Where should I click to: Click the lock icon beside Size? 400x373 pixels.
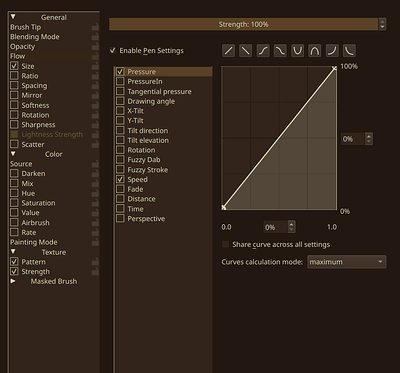point(95,66)
